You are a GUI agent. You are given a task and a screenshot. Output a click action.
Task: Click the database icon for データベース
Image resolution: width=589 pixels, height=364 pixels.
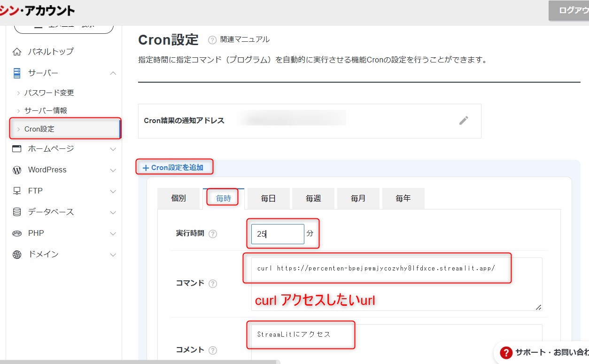coord(17,212)
